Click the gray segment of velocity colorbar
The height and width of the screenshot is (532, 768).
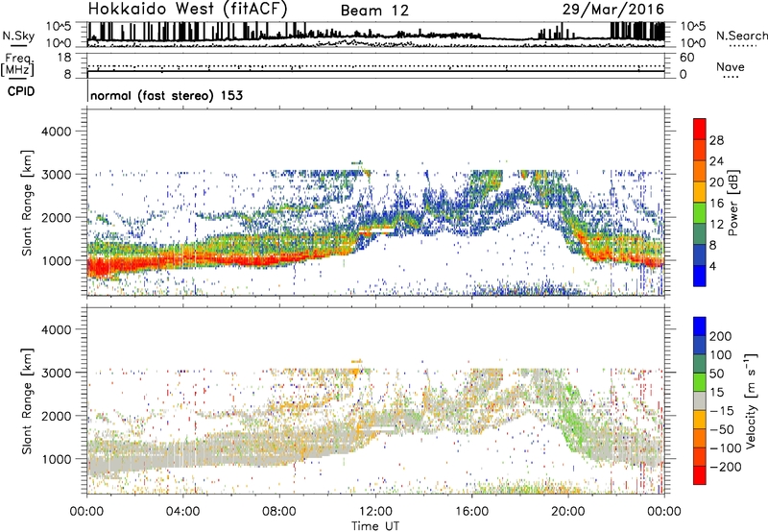click(x=700, y=400)
